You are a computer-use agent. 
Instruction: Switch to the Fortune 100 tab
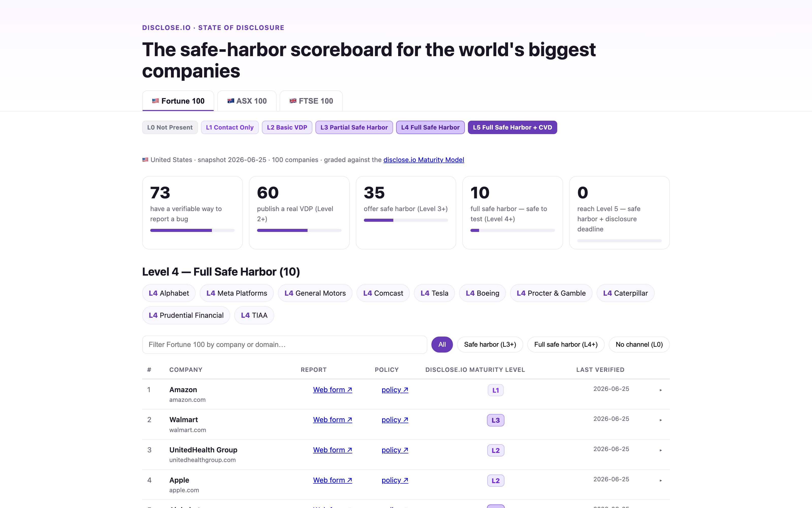point(178,101)
